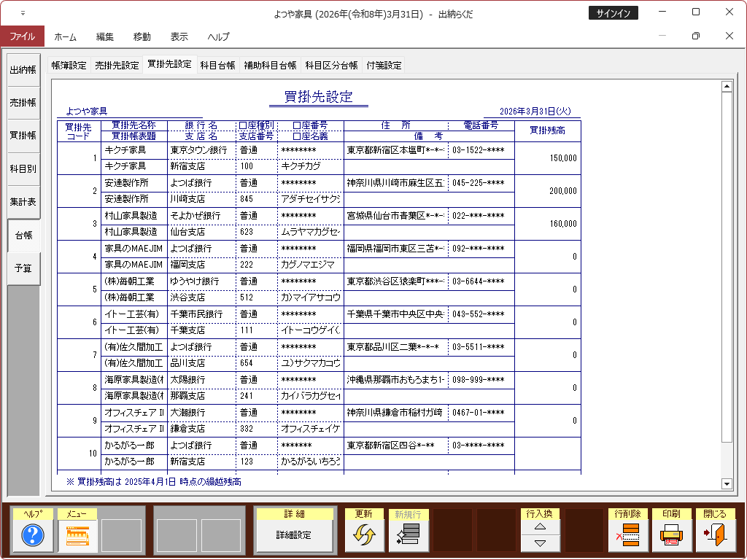Move row down with 行入換 down arrow

coord(541,543)
